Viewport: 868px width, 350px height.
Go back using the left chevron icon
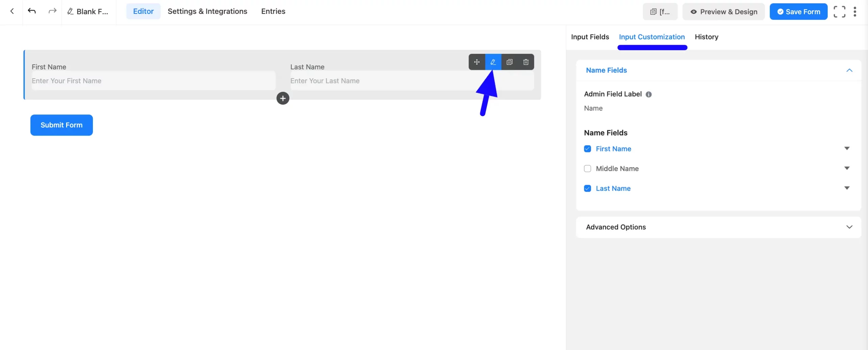[x=12, y=11]
